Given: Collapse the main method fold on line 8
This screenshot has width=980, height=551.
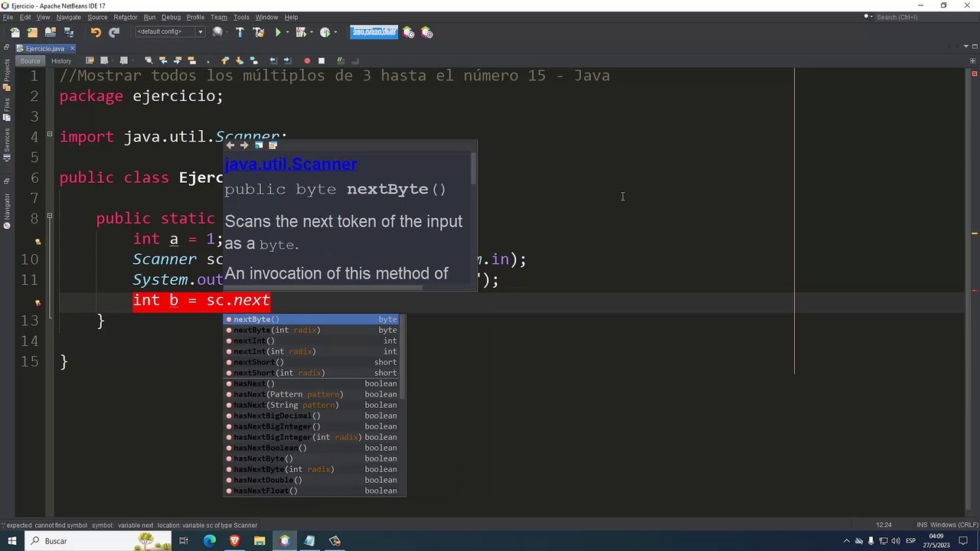Looking at the screenshot, I should point(50,217).
